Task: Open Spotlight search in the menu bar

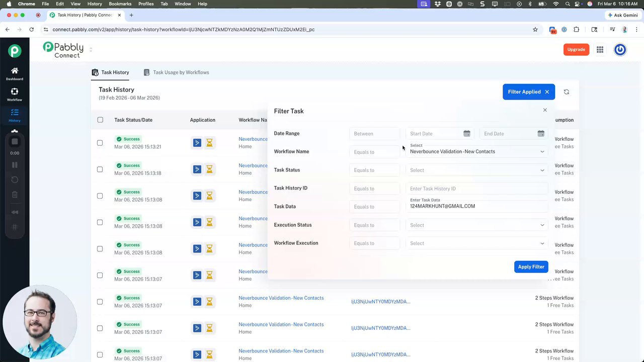Action: (568, 4)
